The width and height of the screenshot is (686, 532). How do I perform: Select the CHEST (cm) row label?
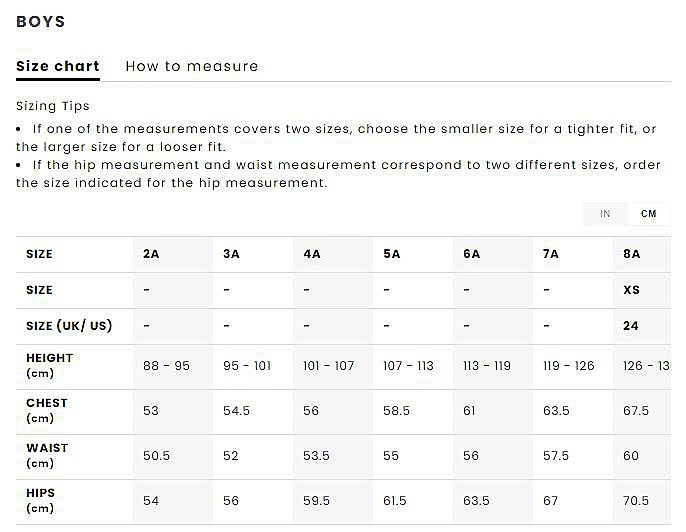(47, 411)
